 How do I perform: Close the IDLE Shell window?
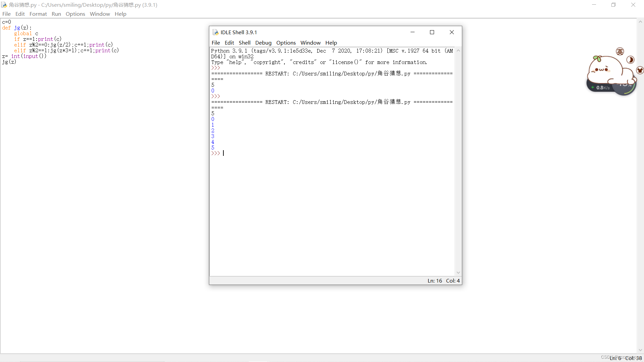452,32
